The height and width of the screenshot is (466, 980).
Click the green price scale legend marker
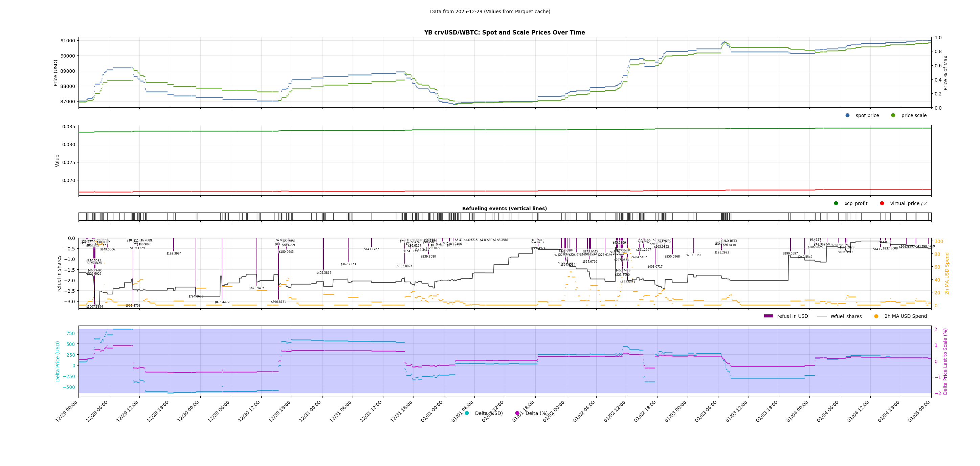[x=893, y=115]
